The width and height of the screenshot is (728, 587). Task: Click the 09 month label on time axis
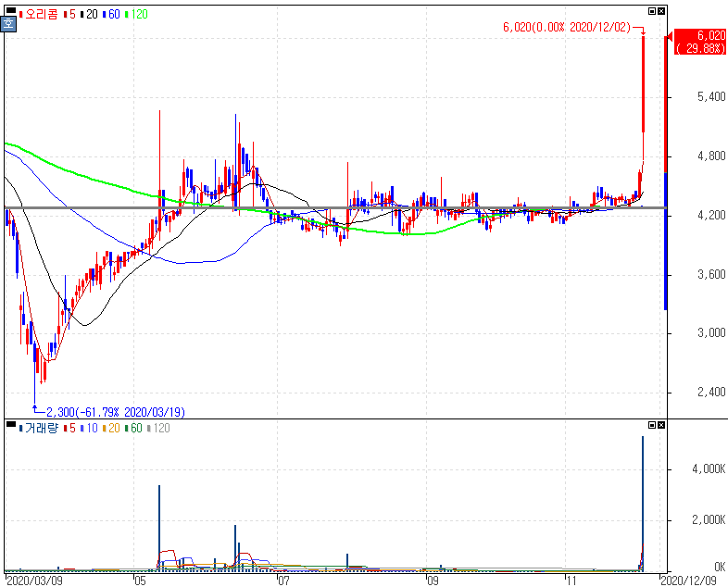pyautogui.click(x=433, y=581)
